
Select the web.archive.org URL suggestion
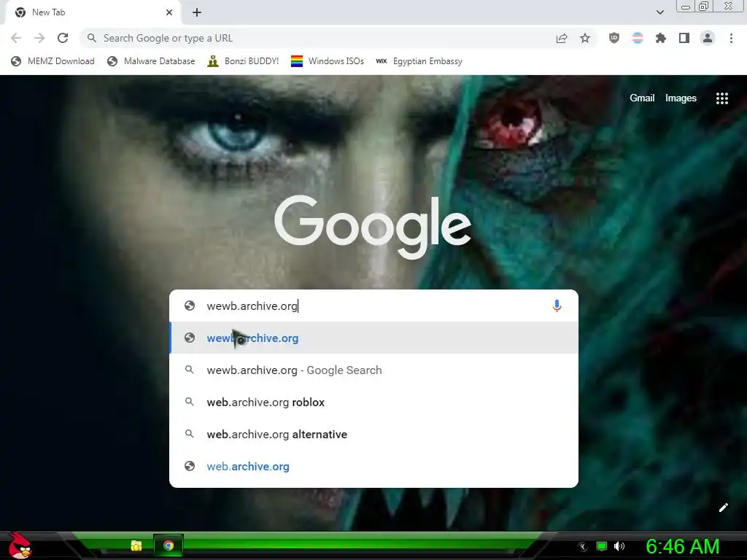click(373, 466)
